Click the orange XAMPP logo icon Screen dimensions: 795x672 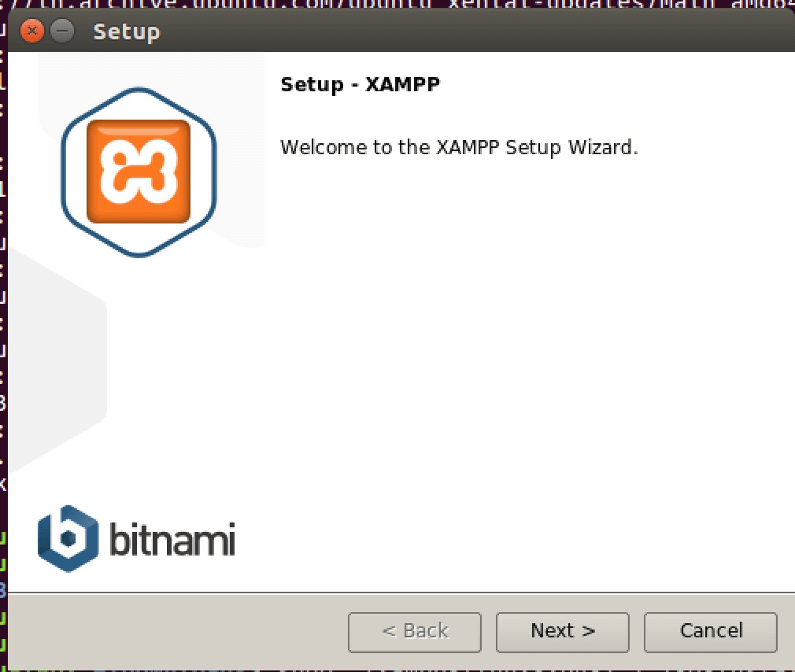coord(139,172)
